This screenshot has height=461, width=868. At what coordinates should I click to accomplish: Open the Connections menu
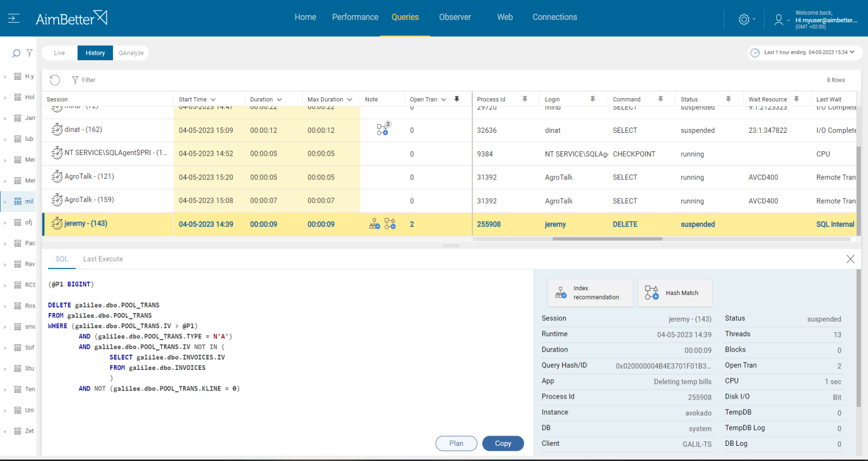pyautogui.click(x=555, y=17)
